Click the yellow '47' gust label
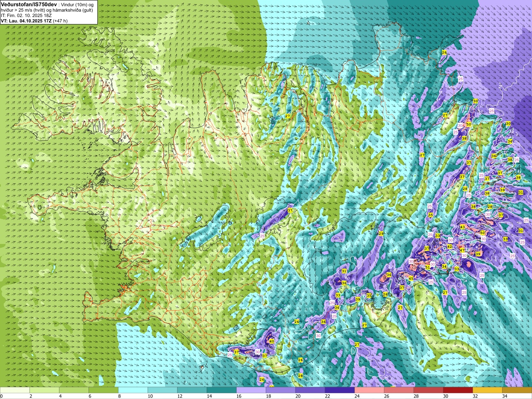 click(462, 250)
